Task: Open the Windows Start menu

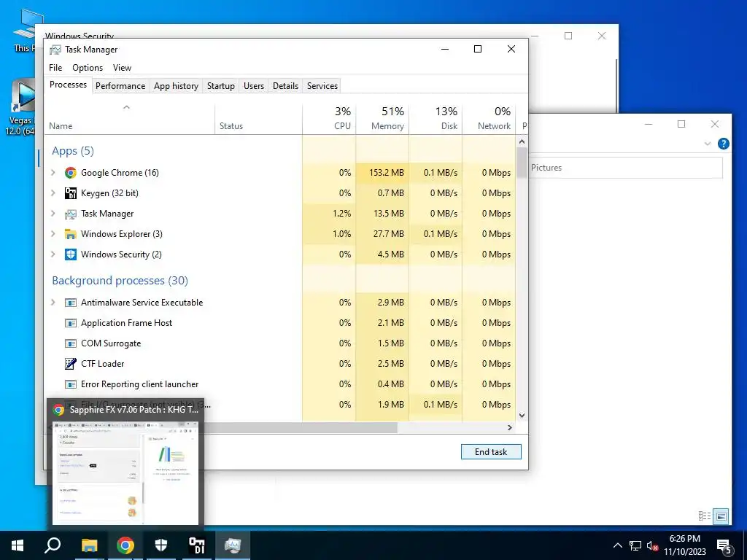Action: (18, 545)
